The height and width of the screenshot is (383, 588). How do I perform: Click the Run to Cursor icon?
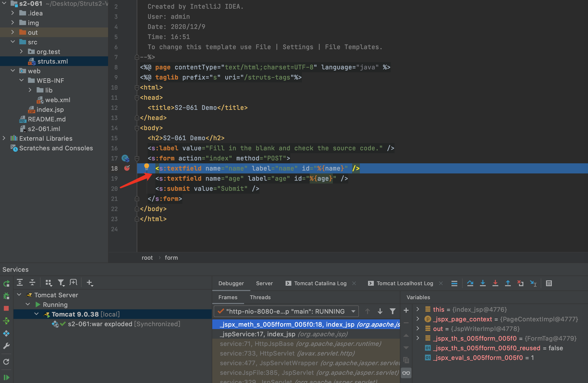pyautogui.click(x=533, y=283)
